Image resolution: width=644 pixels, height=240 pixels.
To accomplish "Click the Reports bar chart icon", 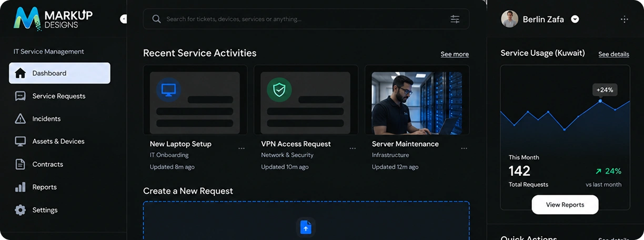I will 20,187.
